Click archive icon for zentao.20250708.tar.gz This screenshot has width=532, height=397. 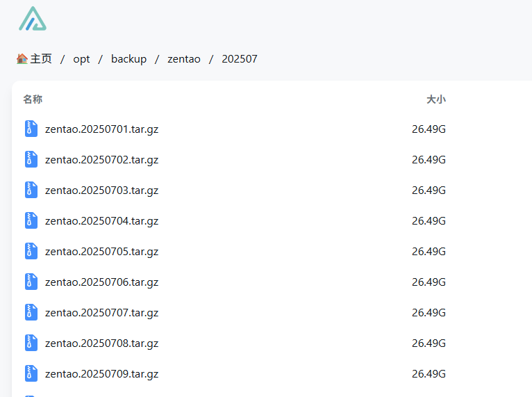(x=31, y=343)
